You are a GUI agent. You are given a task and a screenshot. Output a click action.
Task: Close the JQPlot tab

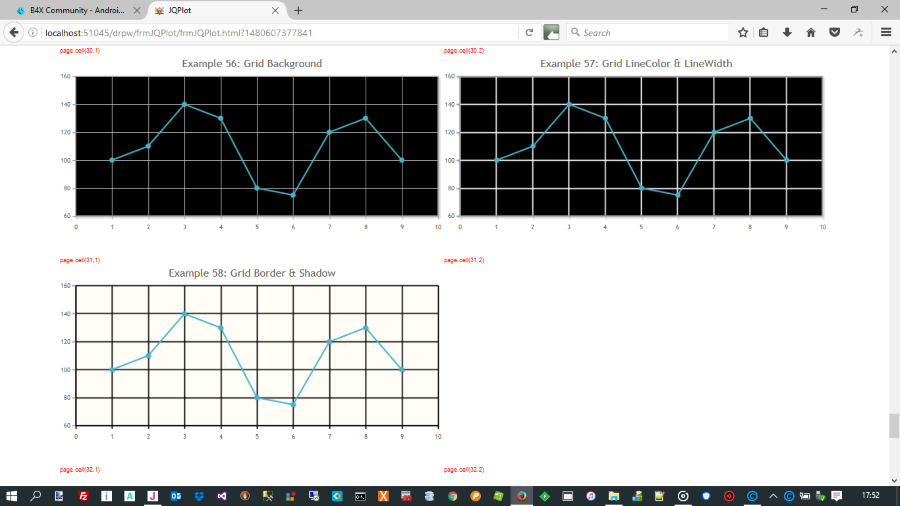coord(276,10)
